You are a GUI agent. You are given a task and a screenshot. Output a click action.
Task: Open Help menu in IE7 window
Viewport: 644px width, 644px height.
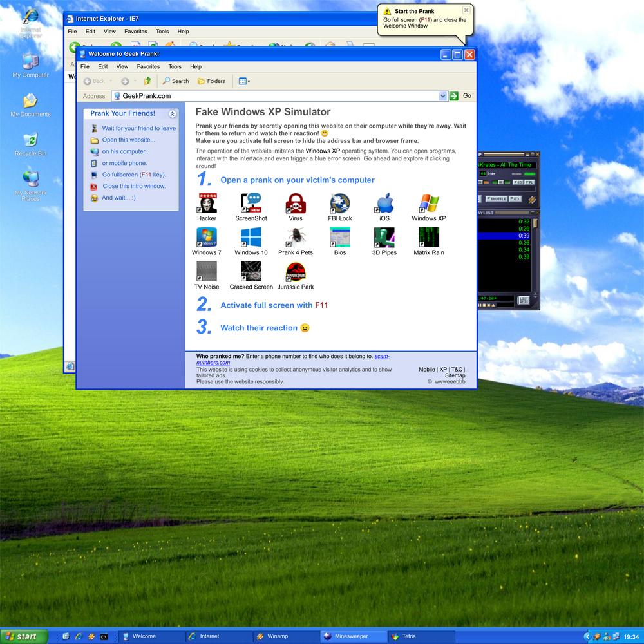[183, 31]
